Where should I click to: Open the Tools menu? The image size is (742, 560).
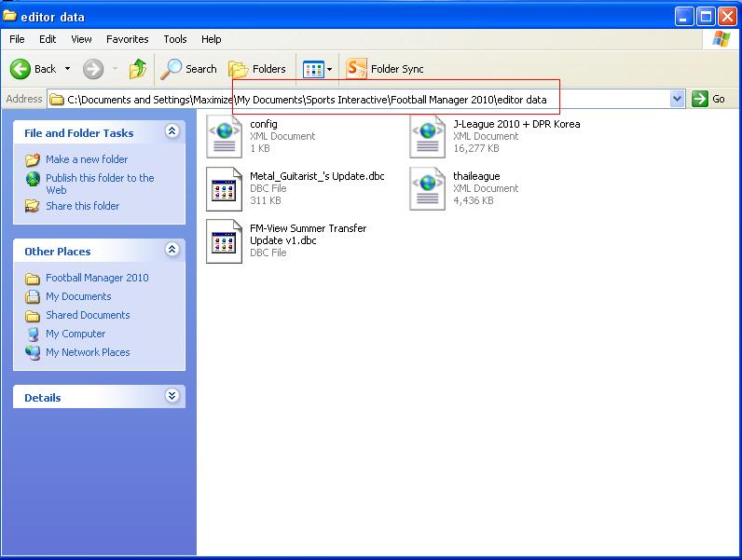pos(175,39)
